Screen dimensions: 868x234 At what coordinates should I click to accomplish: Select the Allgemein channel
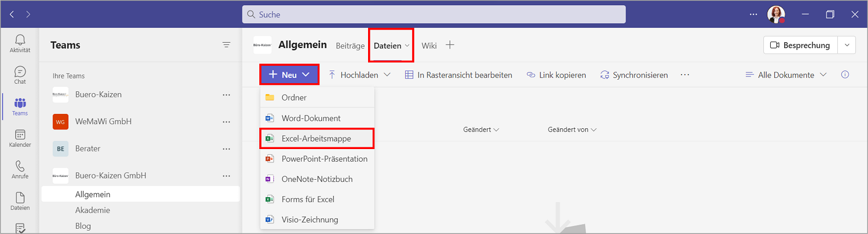[140, 194]
